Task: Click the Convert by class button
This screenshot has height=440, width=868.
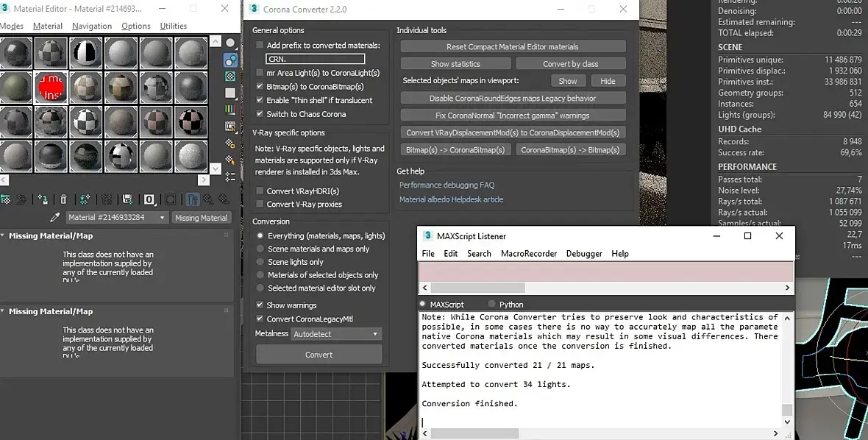Action: point(571,64)
